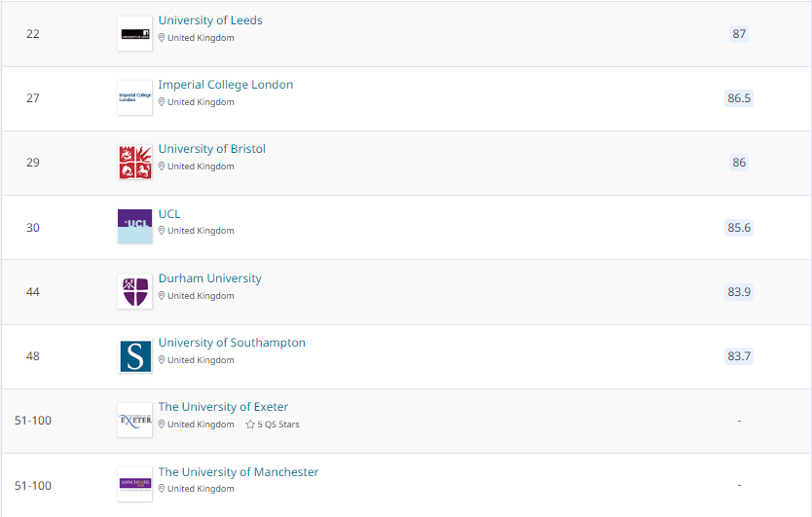Open the University of Southampton link

[x=232, y=343]
